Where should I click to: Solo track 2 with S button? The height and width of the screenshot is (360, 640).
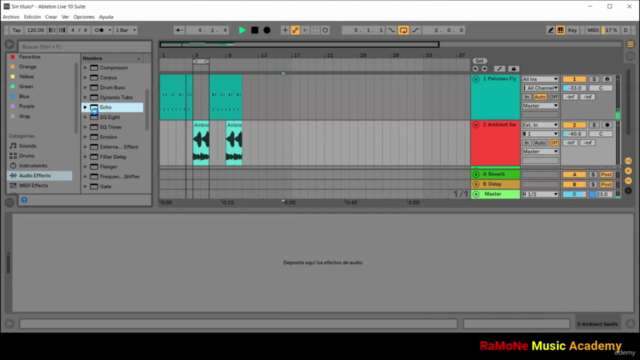(594, 125)
